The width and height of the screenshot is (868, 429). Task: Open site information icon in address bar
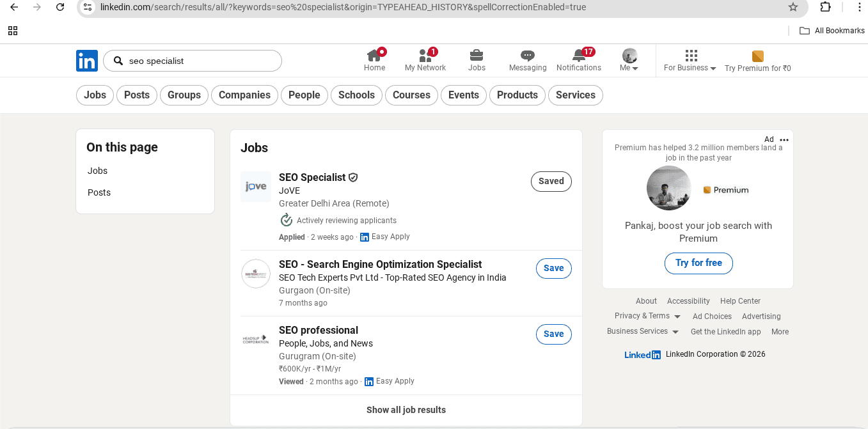(x=88, y=7)
